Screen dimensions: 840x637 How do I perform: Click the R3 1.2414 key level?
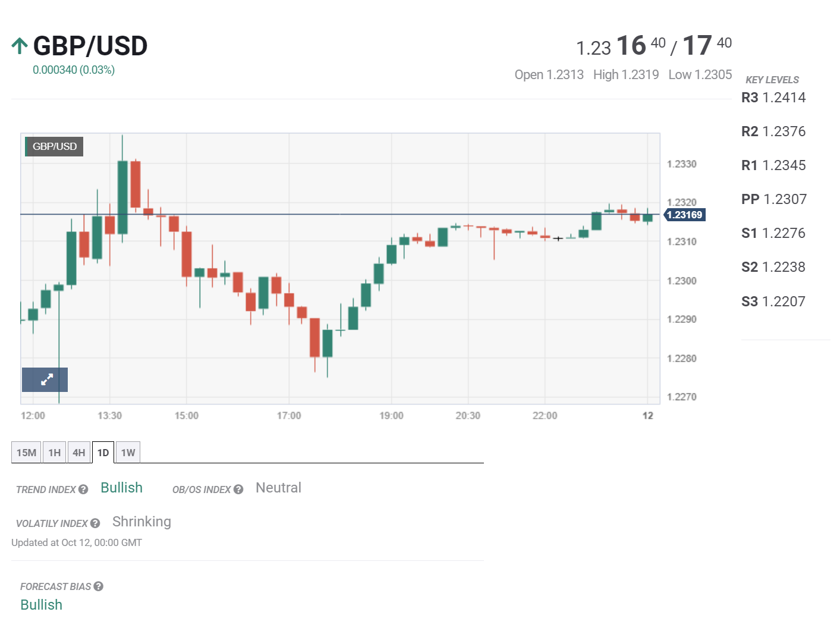click(773, 98)
